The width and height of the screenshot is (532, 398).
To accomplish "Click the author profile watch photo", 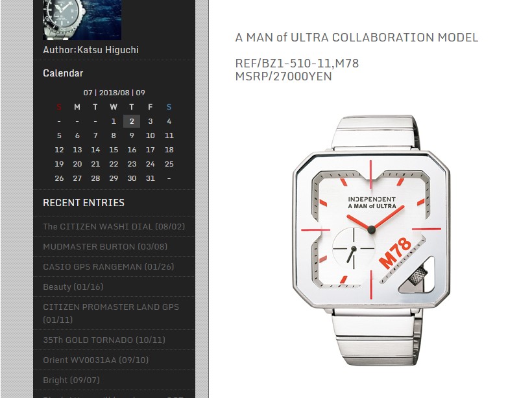I will pyautogui.click(x=82, y=19).
